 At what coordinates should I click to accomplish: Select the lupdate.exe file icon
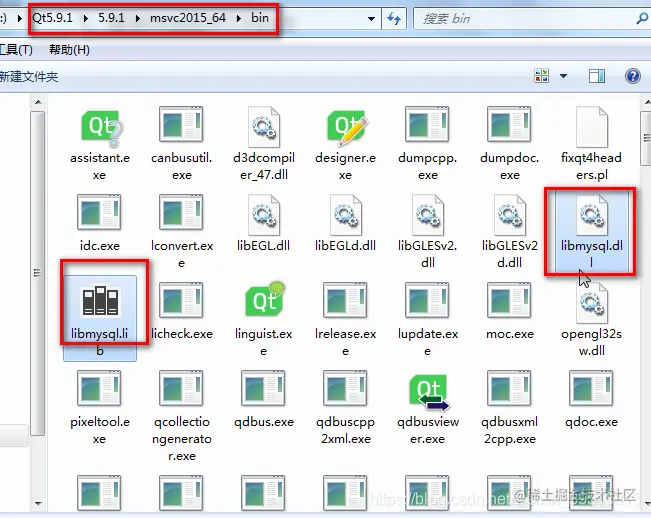click(427, 301)
